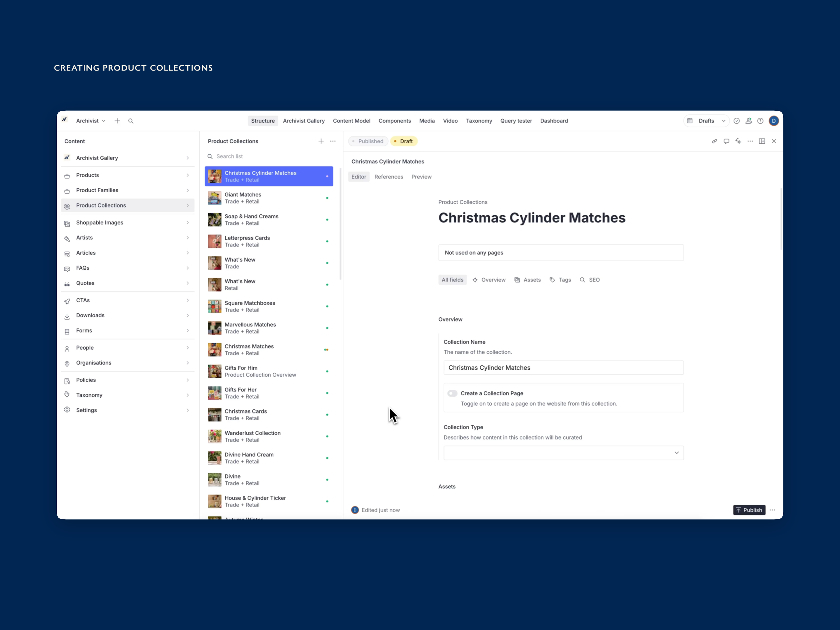Viewport: 840px width, 630px height.
Task: Switch to the Structure tool tab
Action: tap(263, 121)
